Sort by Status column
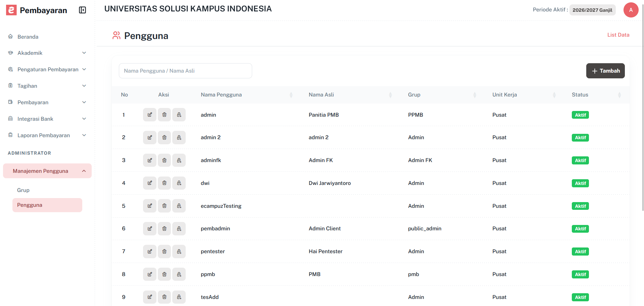The height and width of the screenshot is (306, 644). click(x=619, y=95)
